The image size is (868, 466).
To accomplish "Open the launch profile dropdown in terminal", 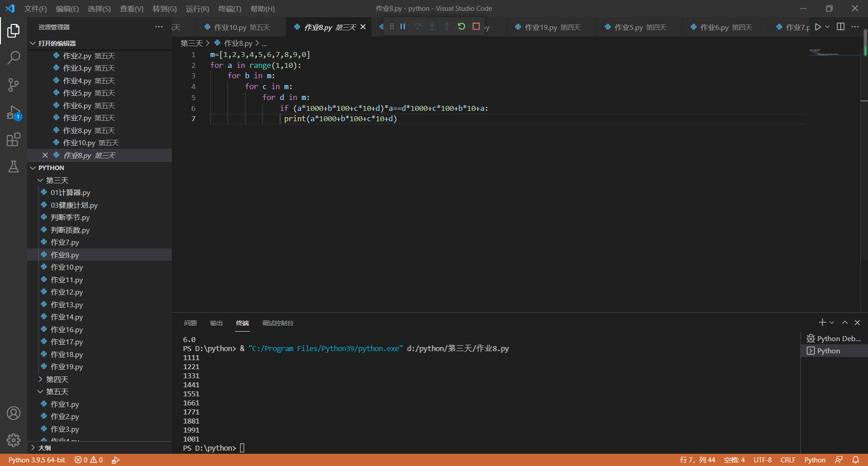I will 832,323.
